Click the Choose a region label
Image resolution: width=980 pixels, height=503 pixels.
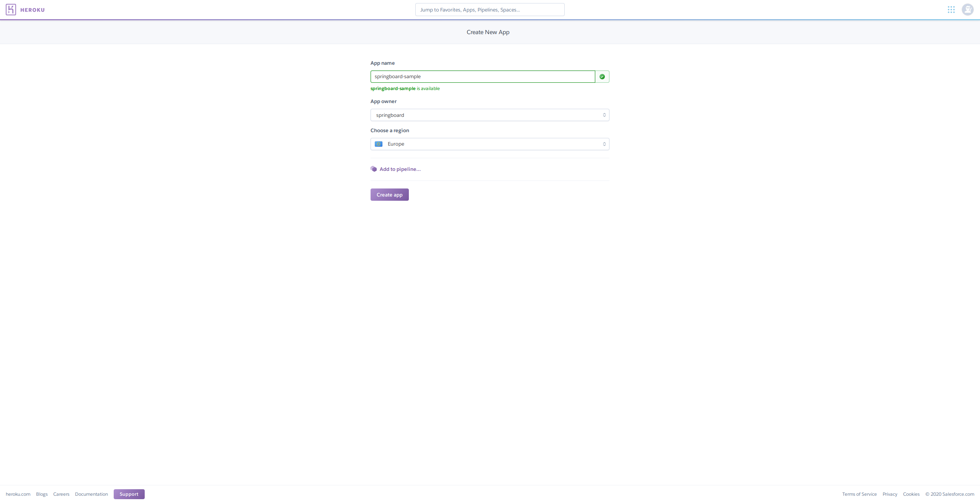pos(390,131)
